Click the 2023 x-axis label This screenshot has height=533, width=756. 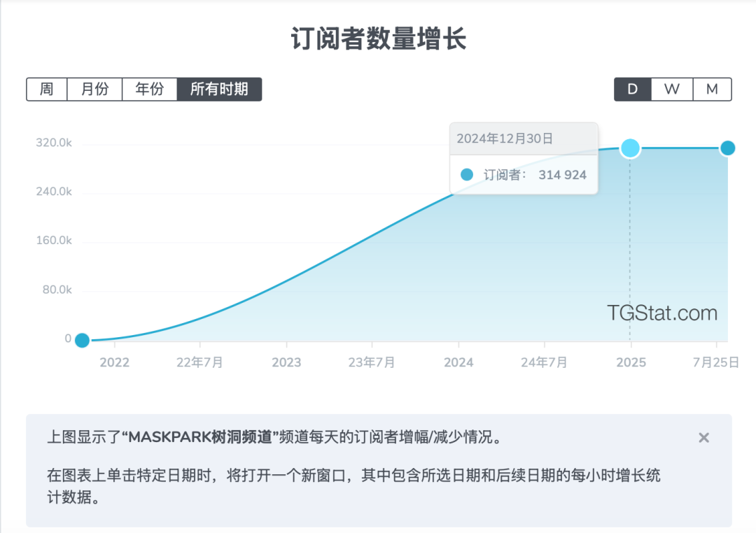[x=286, y=362]
